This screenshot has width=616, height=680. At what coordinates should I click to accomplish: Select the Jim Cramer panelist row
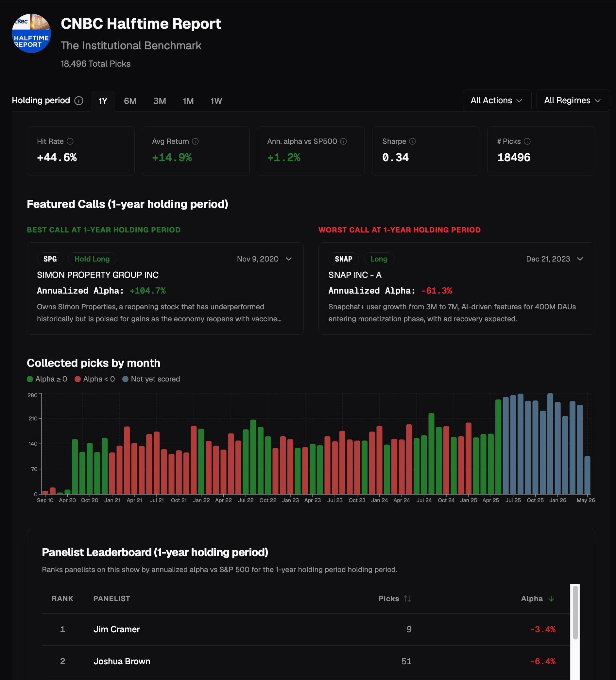306,629
